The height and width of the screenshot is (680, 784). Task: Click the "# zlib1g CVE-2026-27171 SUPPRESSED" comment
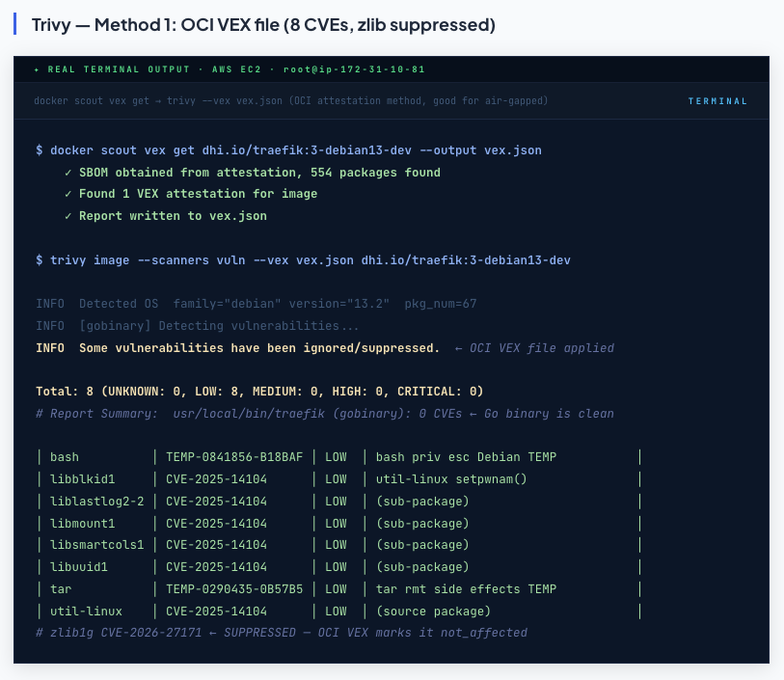tap(282, 633)
